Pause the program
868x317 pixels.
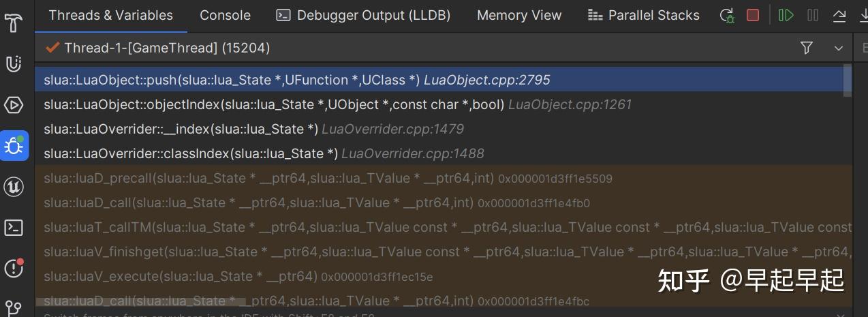pos(813,15)
